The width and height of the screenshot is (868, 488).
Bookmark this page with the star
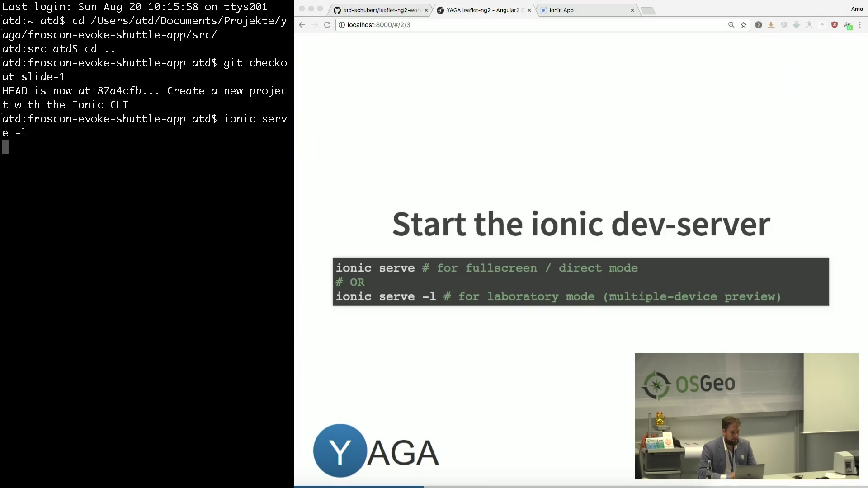(x=744, y=25)
